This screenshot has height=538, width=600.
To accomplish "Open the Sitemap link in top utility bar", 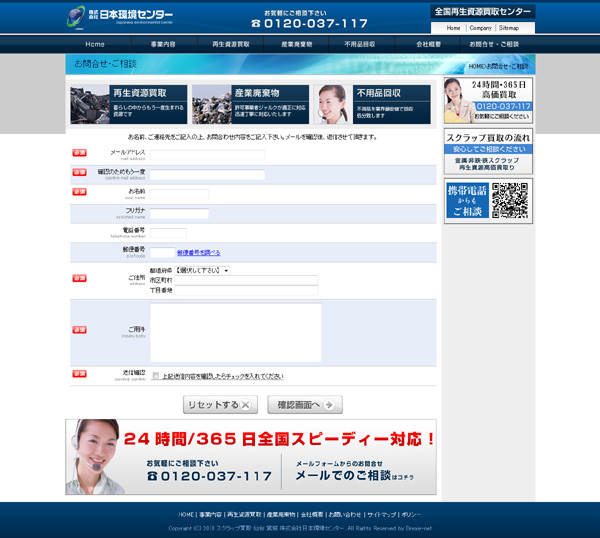I will point(509,28).
